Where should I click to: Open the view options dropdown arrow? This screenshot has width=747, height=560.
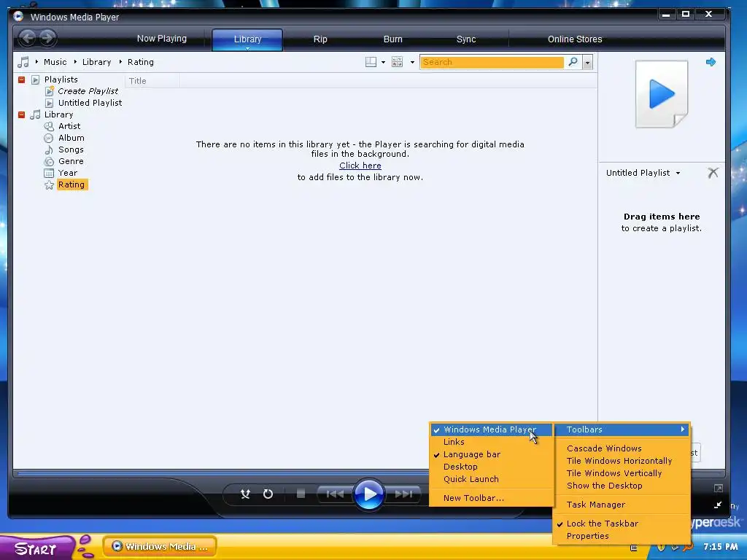[412, 63]
